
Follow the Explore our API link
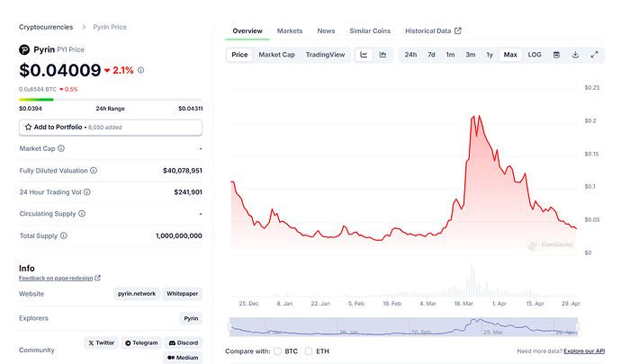click(x=584, y=351)
